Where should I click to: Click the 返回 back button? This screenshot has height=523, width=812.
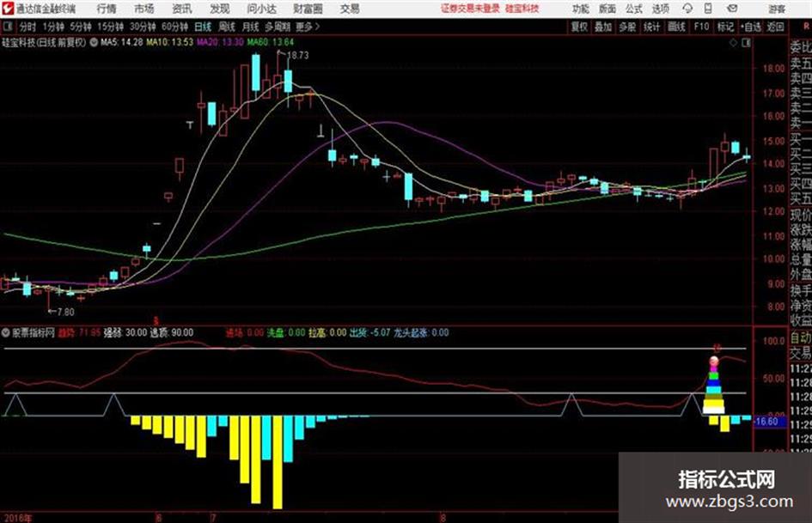pyautogui.click(x=775, y=27)
